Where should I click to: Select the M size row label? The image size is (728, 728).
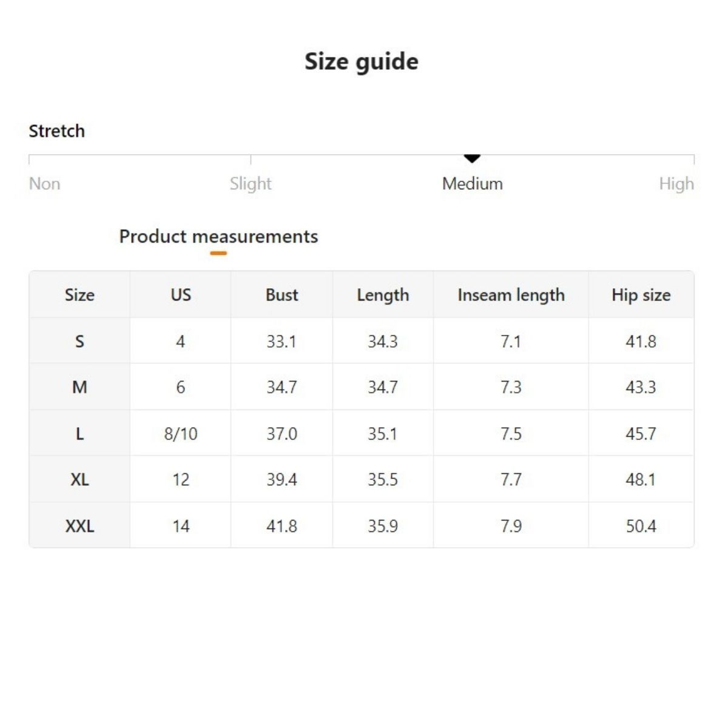click(x=79, y=387)
